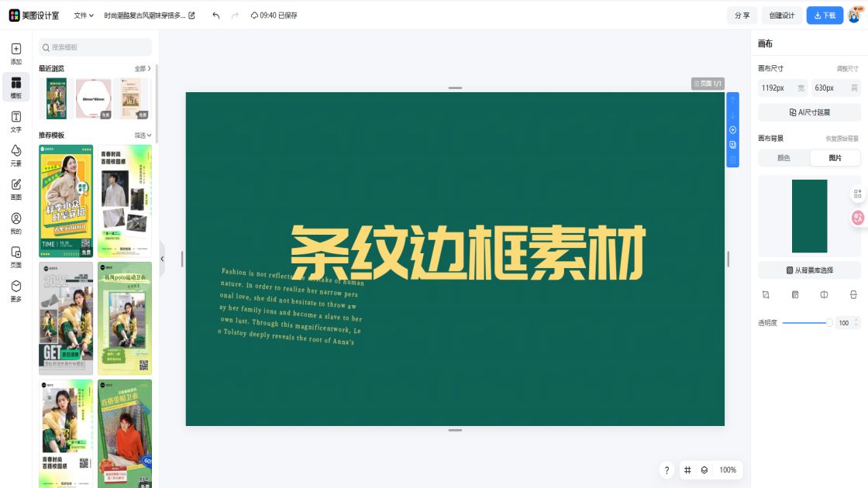The height and width of the screenshot is (488, 868).
Task: Click the crop background icon
Action: (766, 295)
